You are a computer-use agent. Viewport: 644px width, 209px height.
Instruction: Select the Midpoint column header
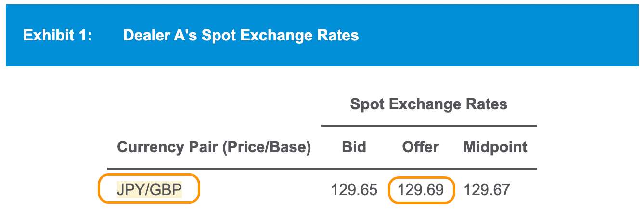(x=495, y=147)
